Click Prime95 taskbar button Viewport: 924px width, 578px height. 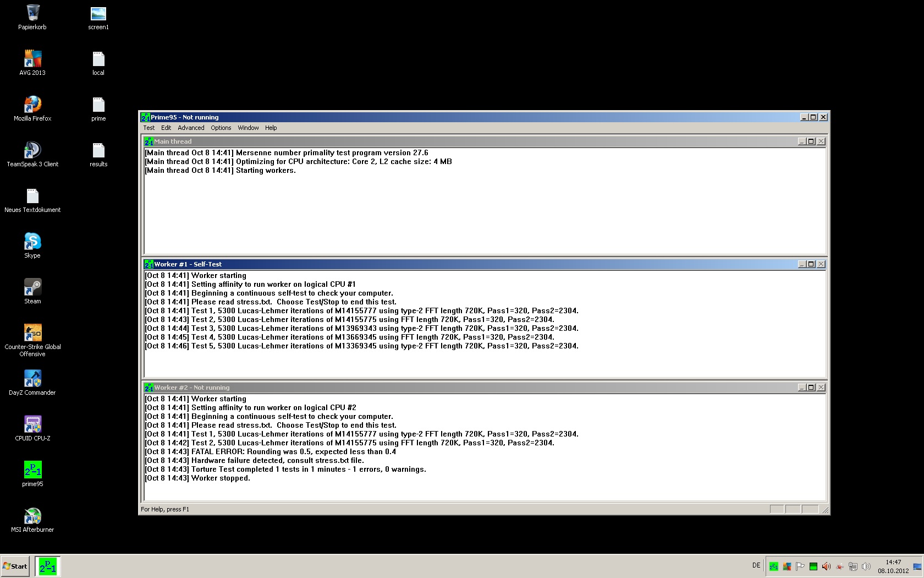pyautogui.click(x=47, y=566)
